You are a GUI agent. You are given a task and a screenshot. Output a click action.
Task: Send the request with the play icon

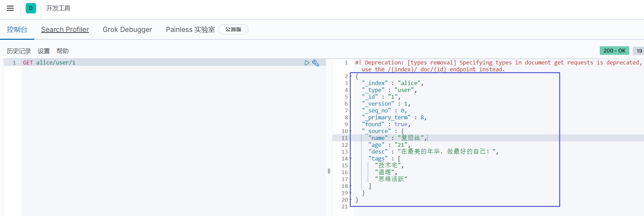point(307,63)
